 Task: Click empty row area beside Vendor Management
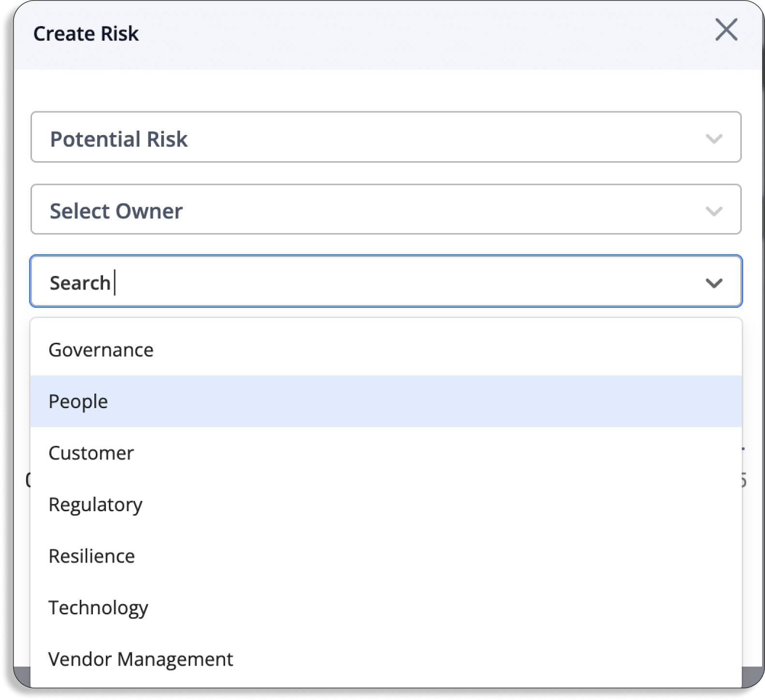coord(484,659)
